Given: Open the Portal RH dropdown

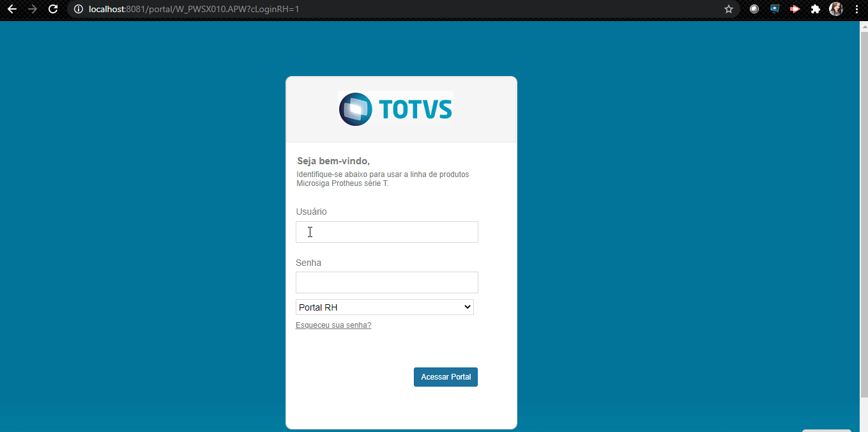Looking at the screenshot, I should pos(385,307).
